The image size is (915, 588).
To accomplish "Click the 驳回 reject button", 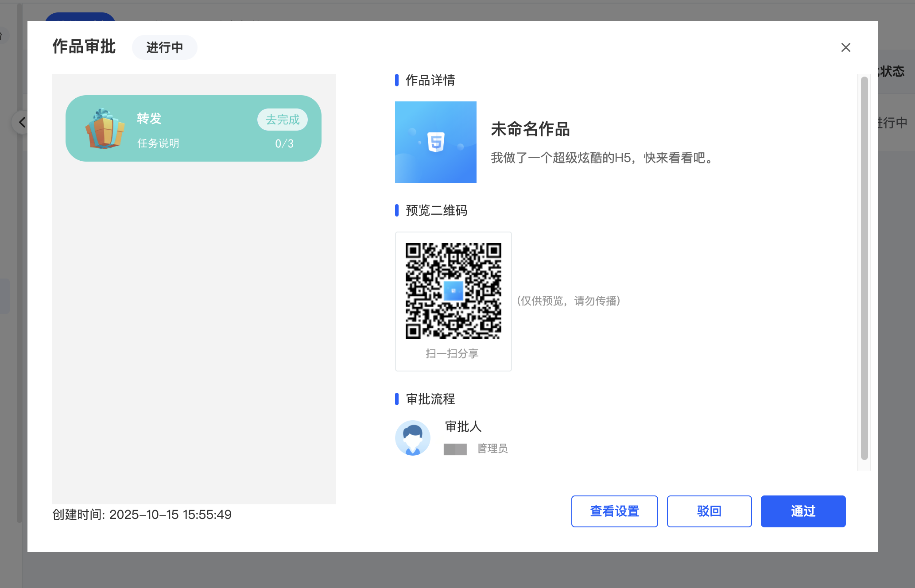I will pos(709,511).
